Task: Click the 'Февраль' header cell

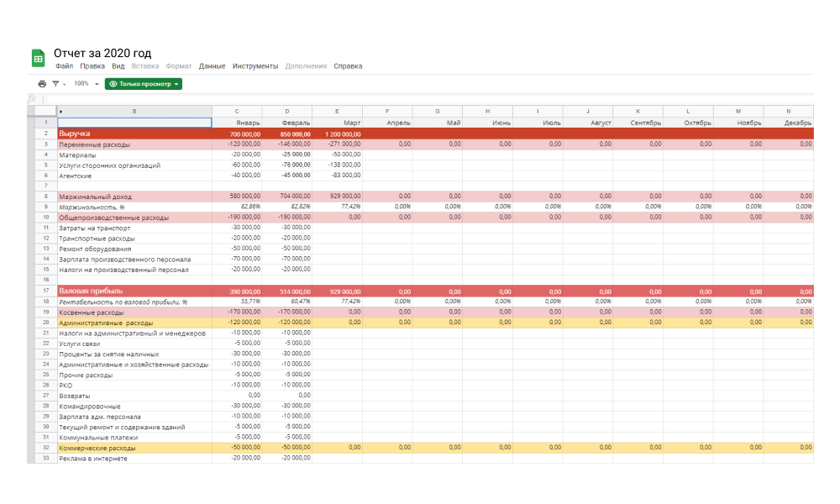Action: 287,123
